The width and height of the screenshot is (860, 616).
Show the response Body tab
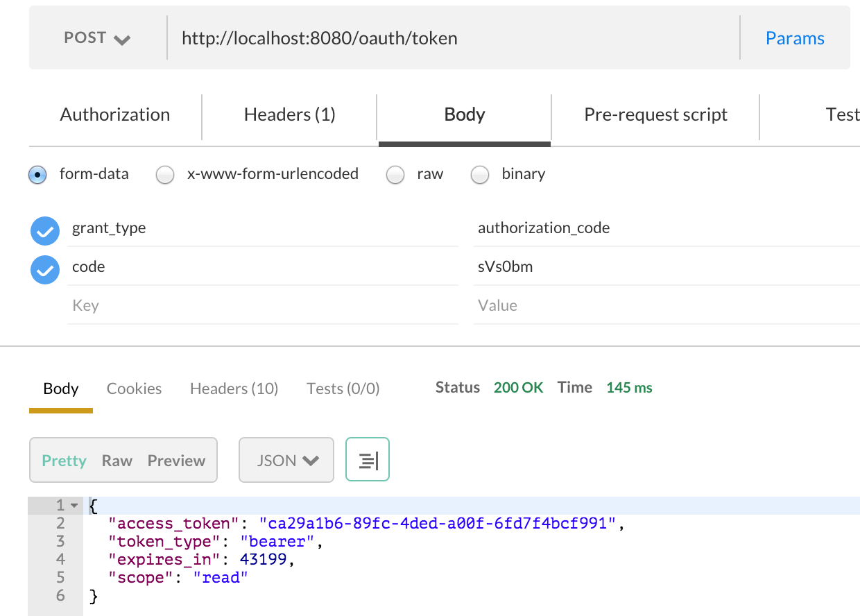pyautogui.click(x=61, y=389)
